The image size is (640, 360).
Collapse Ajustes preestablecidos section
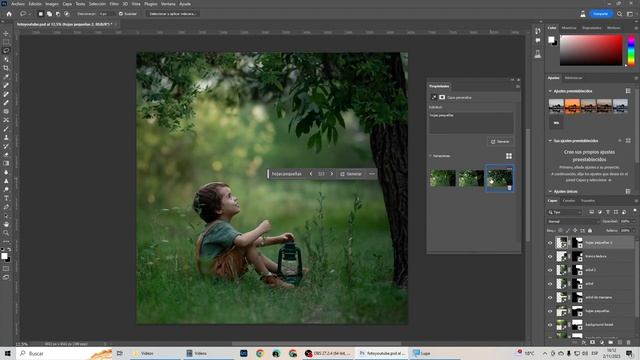550,91
